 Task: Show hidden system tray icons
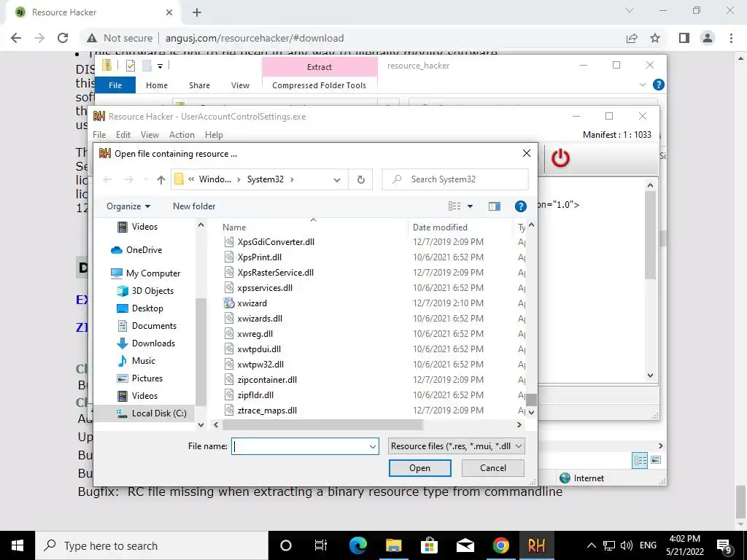tap(591, 545)
